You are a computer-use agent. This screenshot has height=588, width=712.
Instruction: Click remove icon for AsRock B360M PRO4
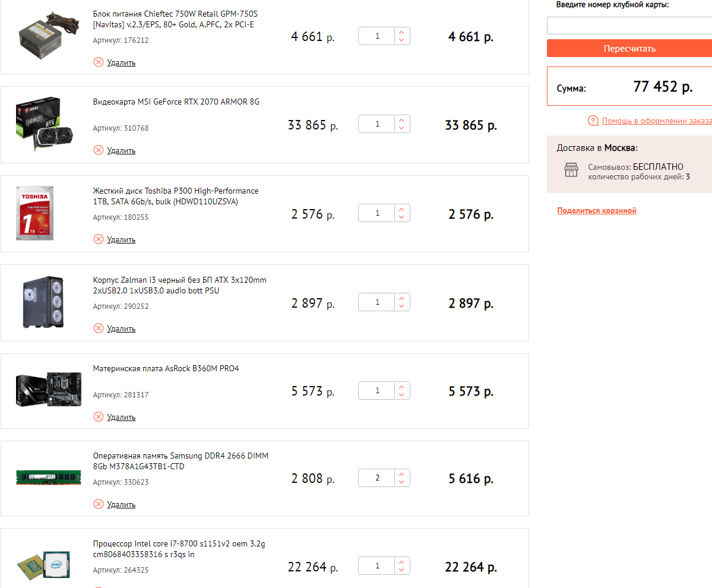pyautogui.click(x=99, y=416)
